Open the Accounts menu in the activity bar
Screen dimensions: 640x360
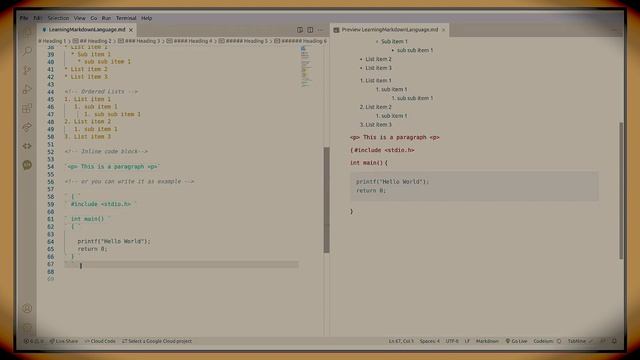click(27, 309)
